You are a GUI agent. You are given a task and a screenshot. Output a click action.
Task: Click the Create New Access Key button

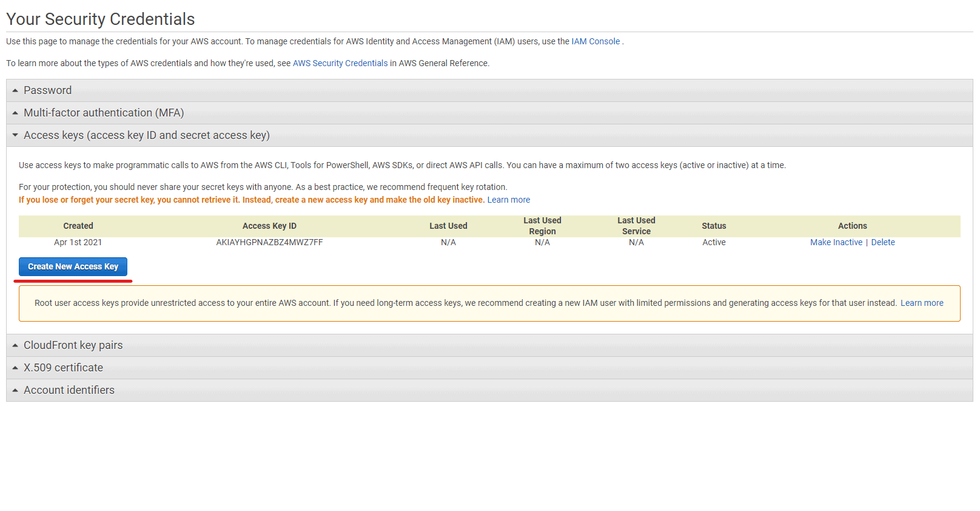(73, 266)
